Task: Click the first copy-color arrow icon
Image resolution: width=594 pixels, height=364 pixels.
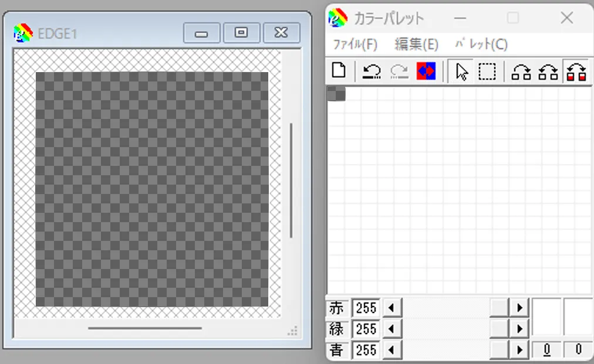Action: [521, 72]
